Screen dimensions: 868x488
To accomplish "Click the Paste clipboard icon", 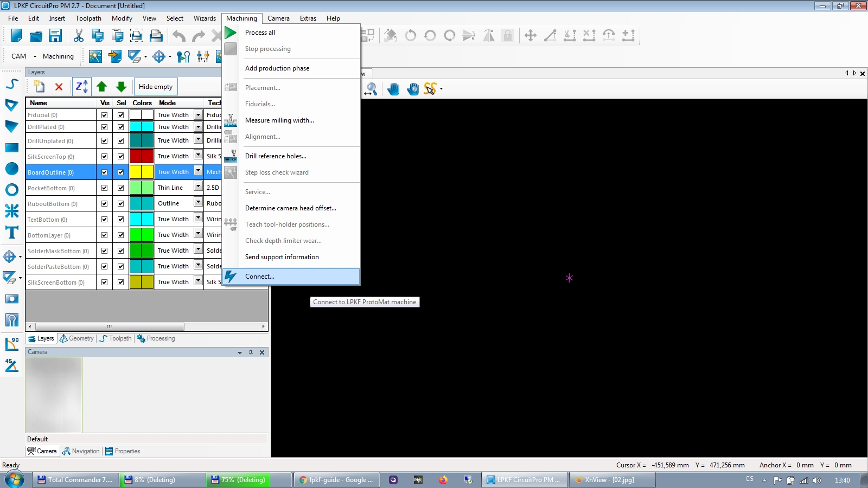I will click(117, 36).
